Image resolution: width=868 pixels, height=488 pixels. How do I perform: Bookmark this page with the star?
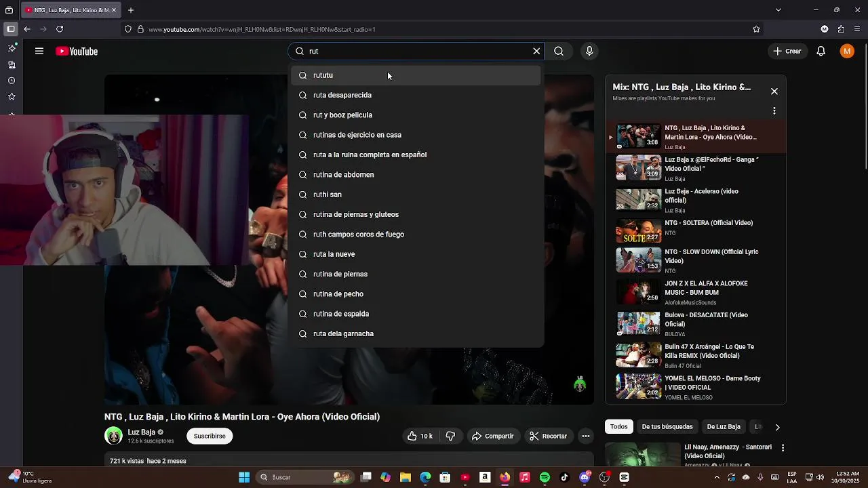click(x=756, y=29)
